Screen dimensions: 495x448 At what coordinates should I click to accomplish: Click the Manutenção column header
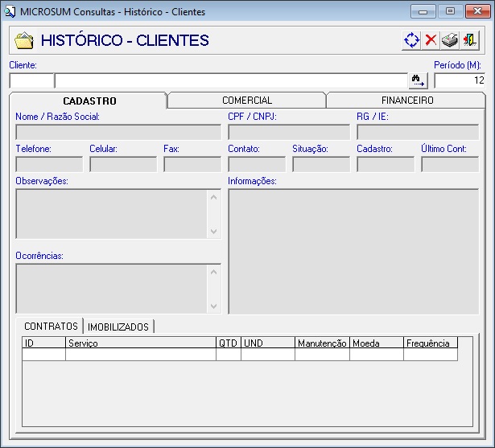click(x=321, y=343)
